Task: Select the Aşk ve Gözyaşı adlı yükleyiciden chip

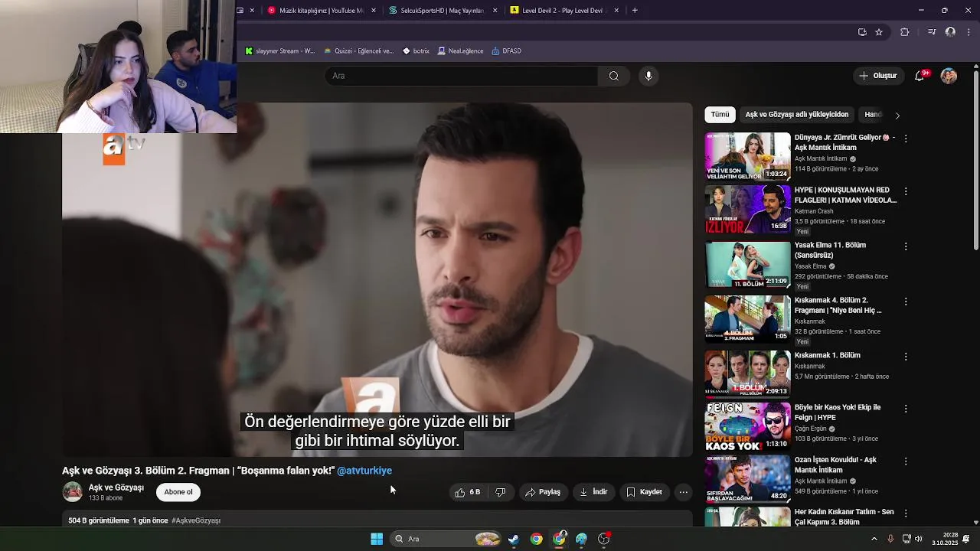Action: pyautogui.click(x=797, y=115)
